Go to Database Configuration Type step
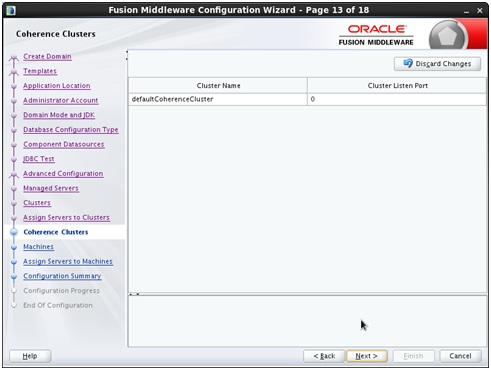The width and height of the screenshot is (491, 370). 71,130
